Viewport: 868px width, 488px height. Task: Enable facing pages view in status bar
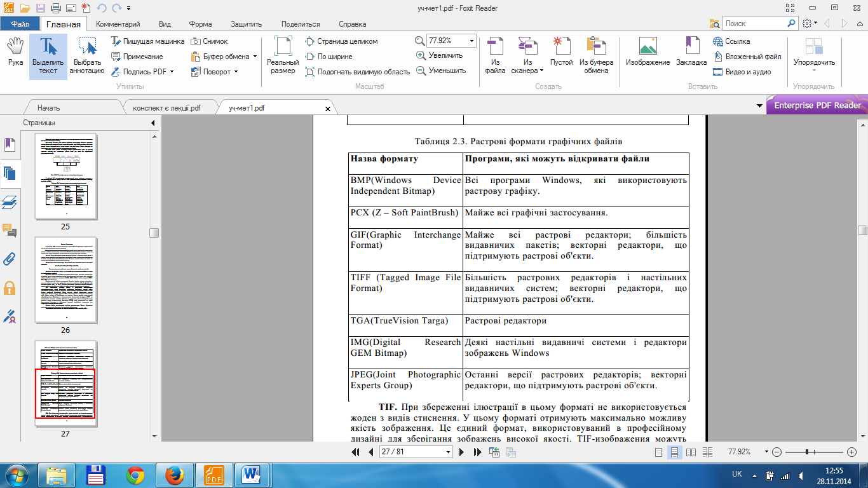tap(691, 452)
